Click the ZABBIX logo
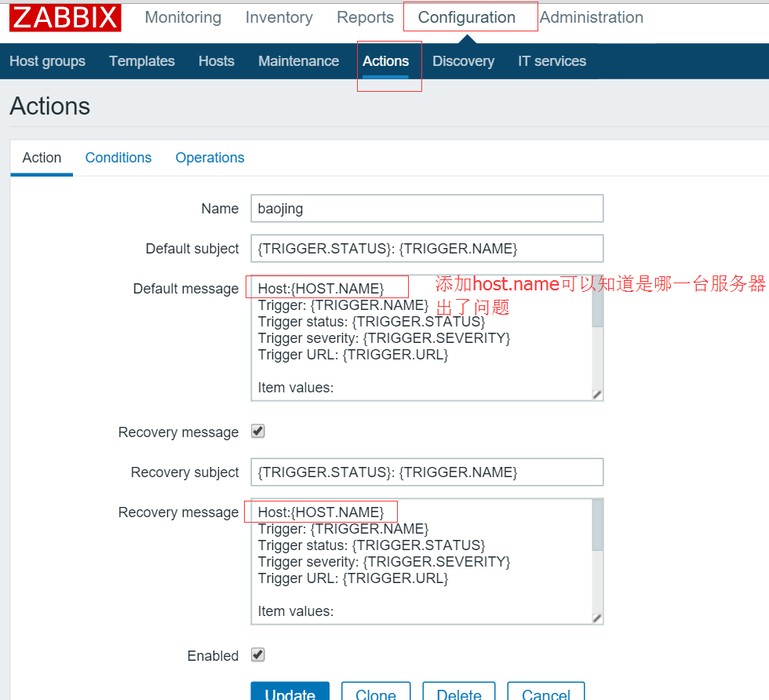The image size is (769, 700). 64,17
